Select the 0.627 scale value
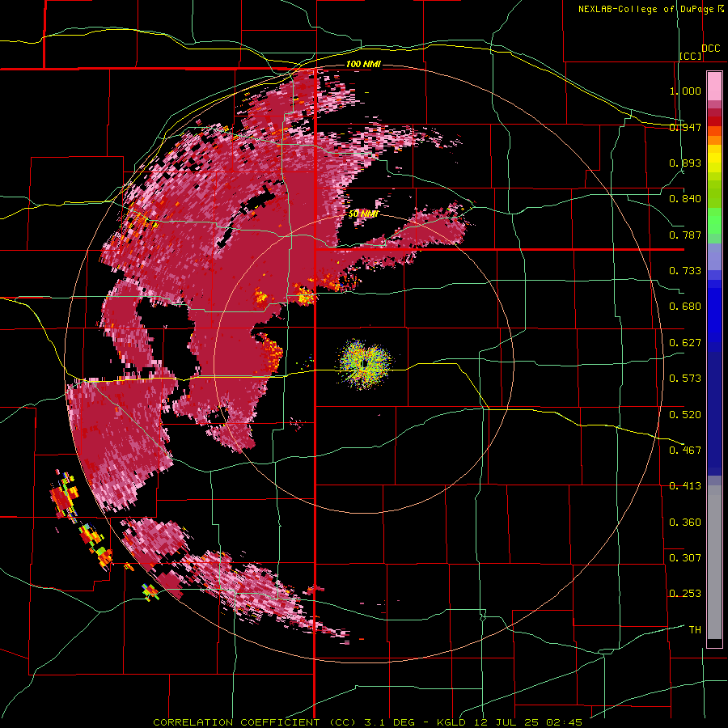The height and width of the screenshot is (728, 728). click(685, 343)
